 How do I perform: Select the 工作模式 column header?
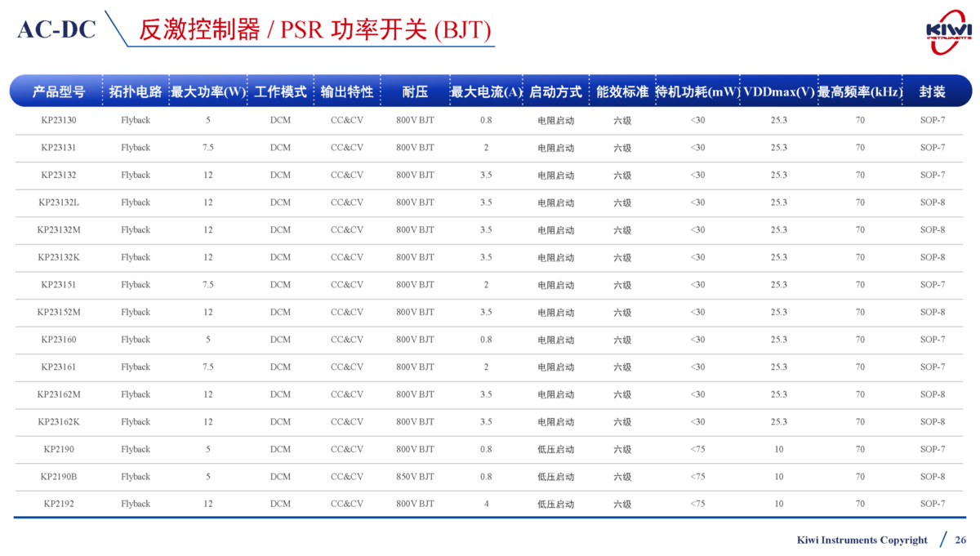280,92
